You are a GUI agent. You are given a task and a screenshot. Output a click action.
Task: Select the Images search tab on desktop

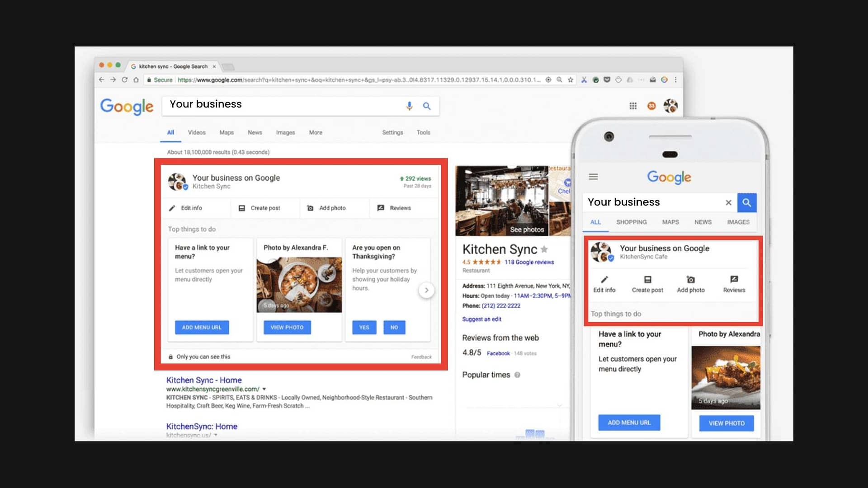[x=285, y=132]
